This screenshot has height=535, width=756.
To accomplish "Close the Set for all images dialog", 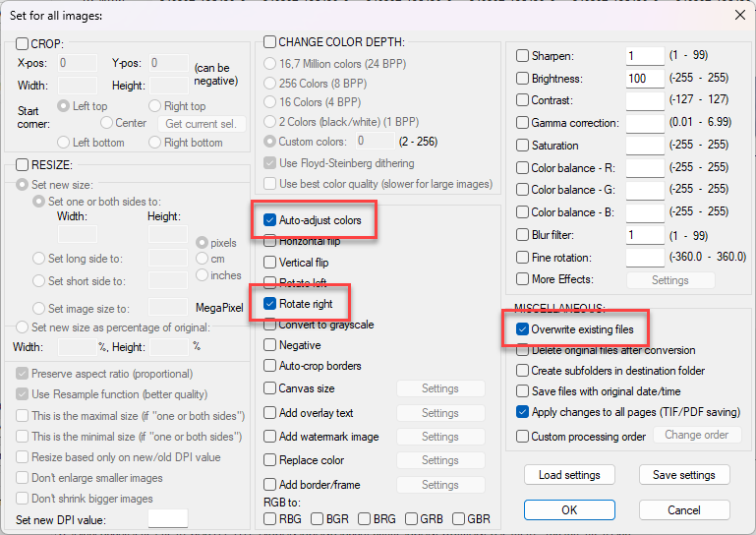I will pyautogui.click(x=739, y=15).
